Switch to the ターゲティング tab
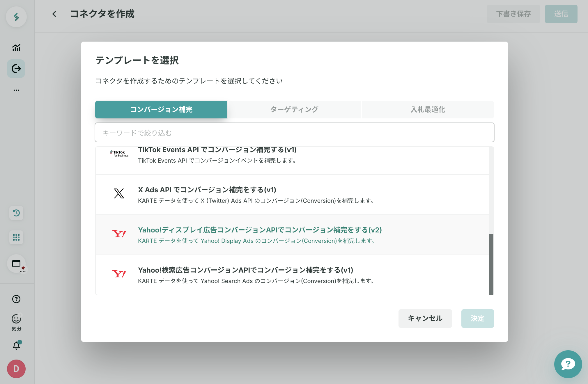 pos(294,110)
